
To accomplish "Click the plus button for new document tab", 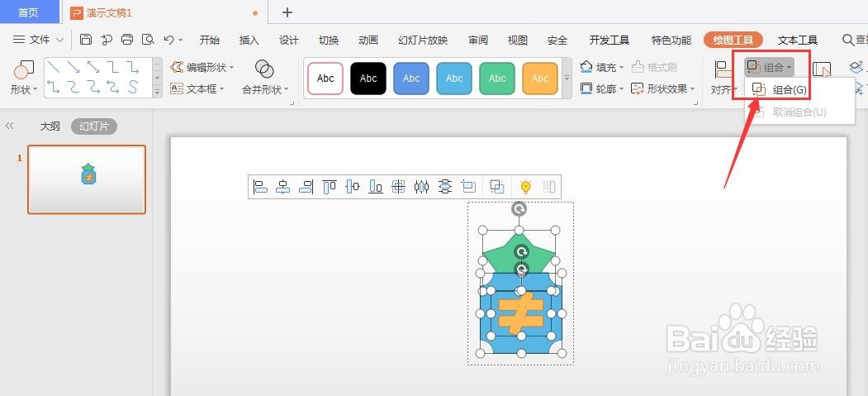I will [x=287, y=12].
